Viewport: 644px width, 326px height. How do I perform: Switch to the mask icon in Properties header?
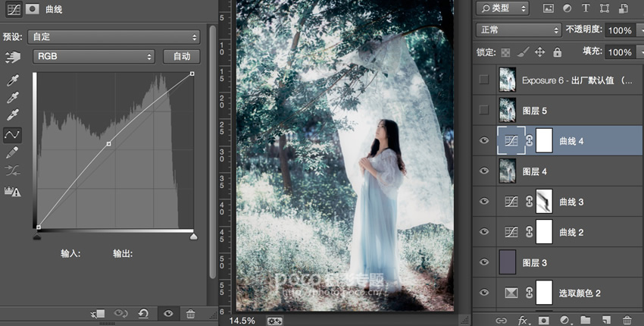(32, 9)
